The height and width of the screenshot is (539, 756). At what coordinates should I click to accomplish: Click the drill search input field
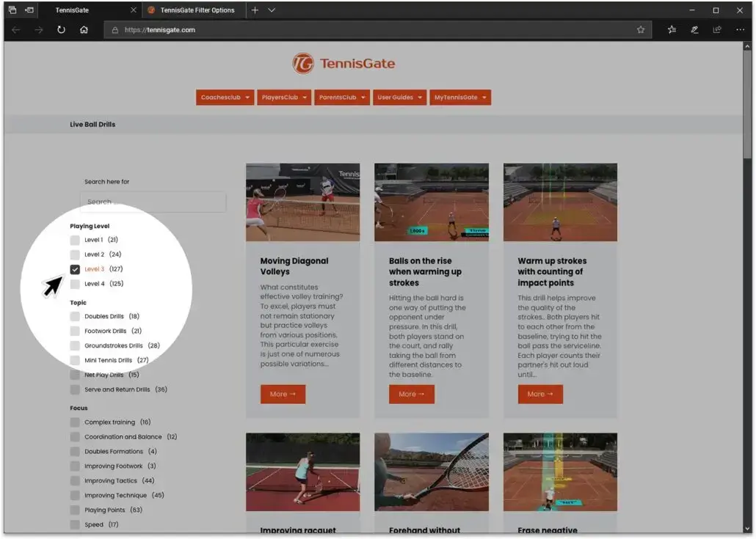153,202
